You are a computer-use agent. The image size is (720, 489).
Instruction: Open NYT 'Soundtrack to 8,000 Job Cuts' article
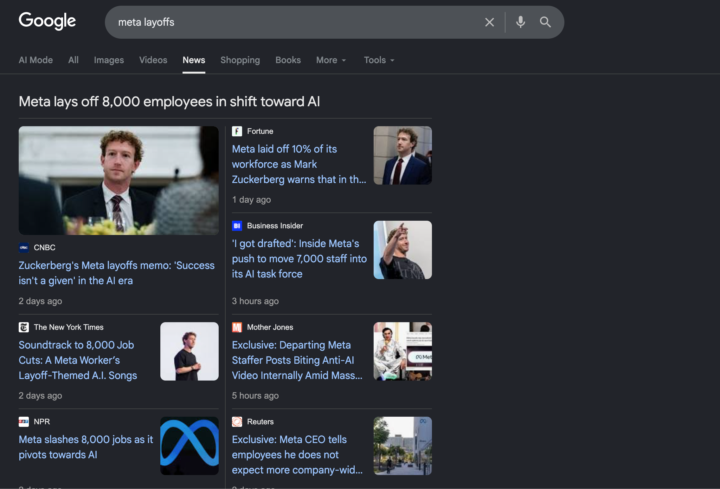pos(78,360)
